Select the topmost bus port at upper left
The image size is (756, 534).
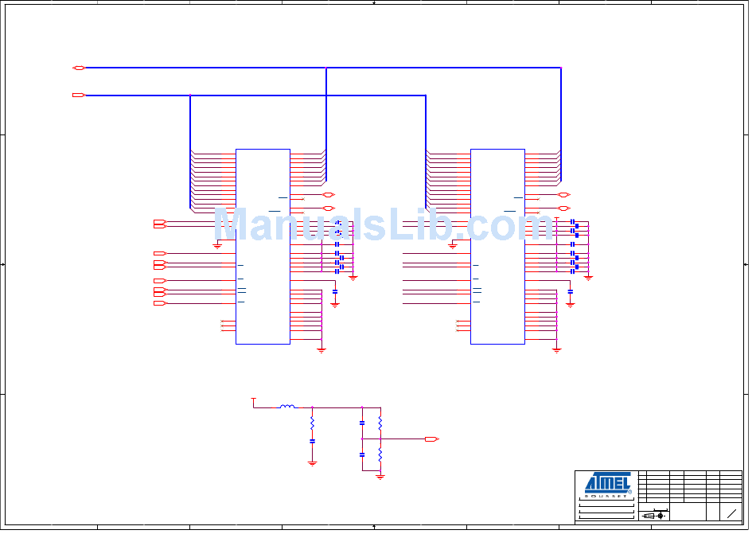(79, 68)
